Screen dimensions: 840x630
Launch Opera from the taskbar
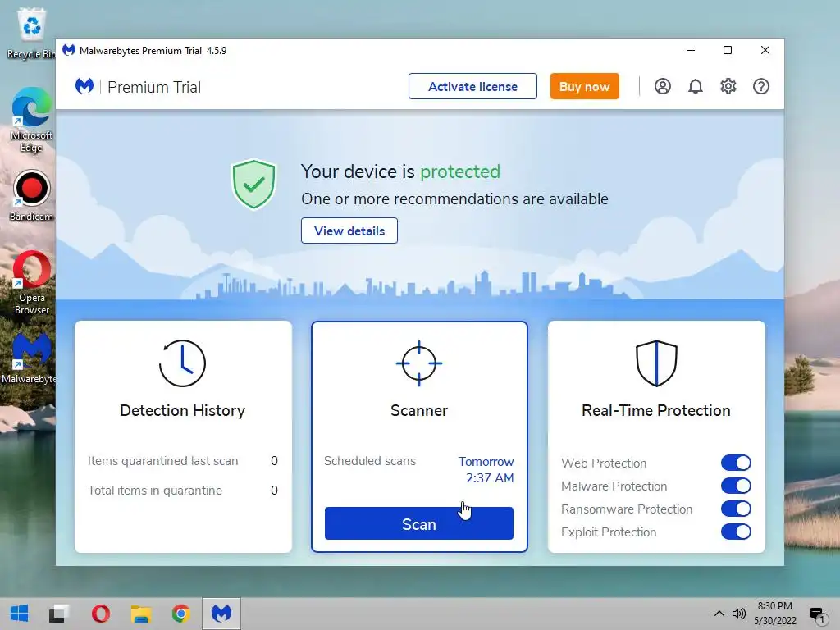[x=101, y=614]
